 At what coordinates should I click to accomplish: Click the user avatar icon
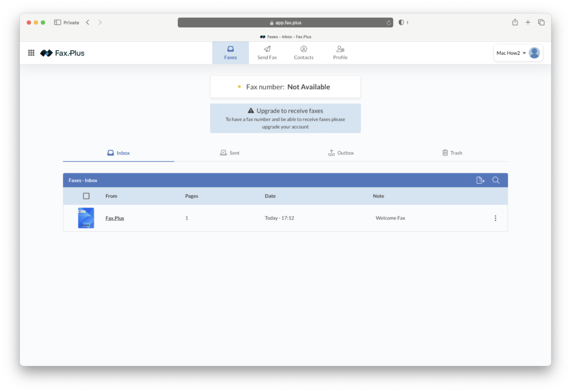[534, 53]
